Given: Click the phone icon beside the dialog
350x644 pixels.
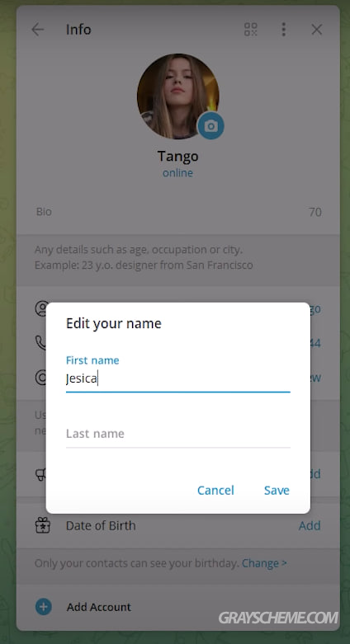Looking at the screenshot, I should (40, 343).
